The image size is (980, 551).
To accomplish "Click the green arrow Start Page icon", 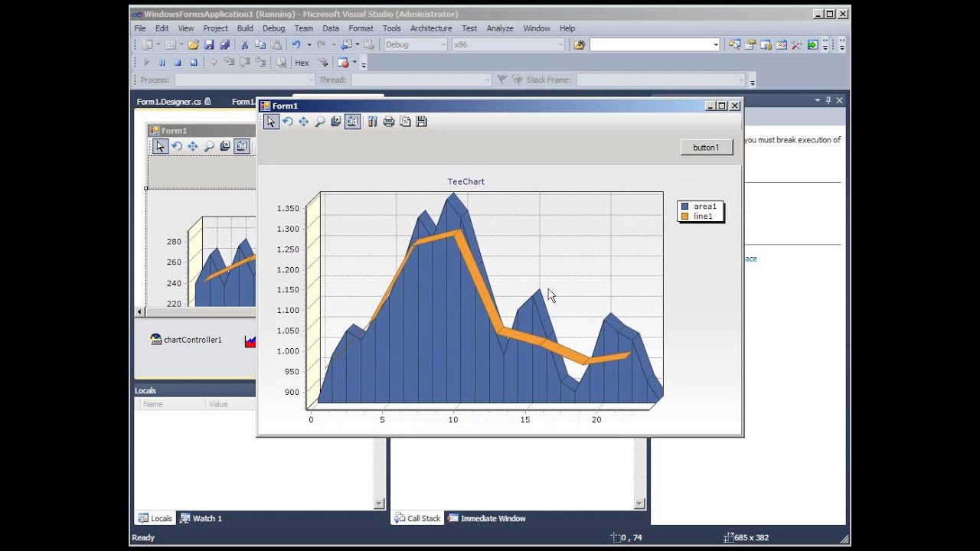I will (x=812, y=44).
